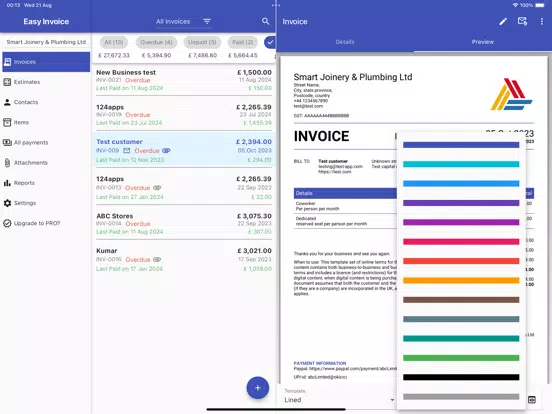
Task: Click the pencil edit icon in Invoice header
Action: tap(503, 22)
